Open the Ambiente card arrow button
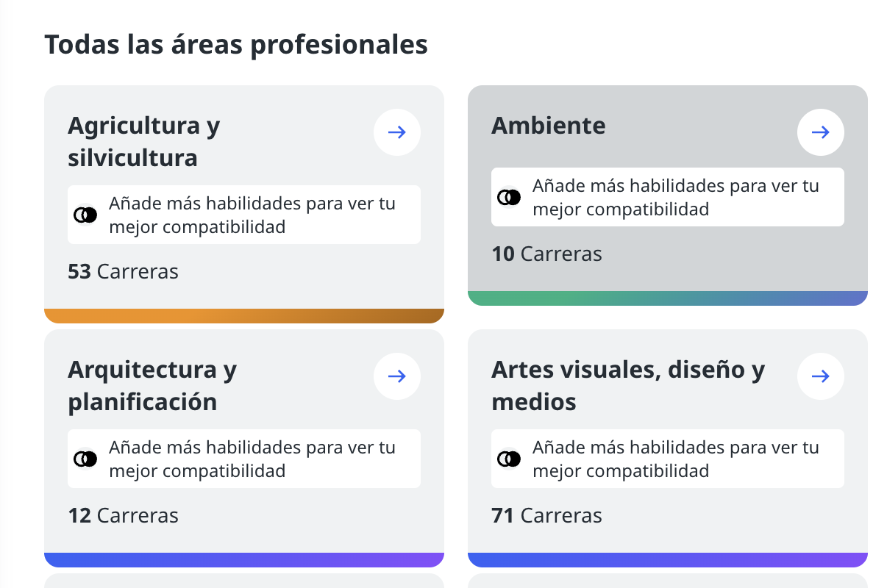 820,132
